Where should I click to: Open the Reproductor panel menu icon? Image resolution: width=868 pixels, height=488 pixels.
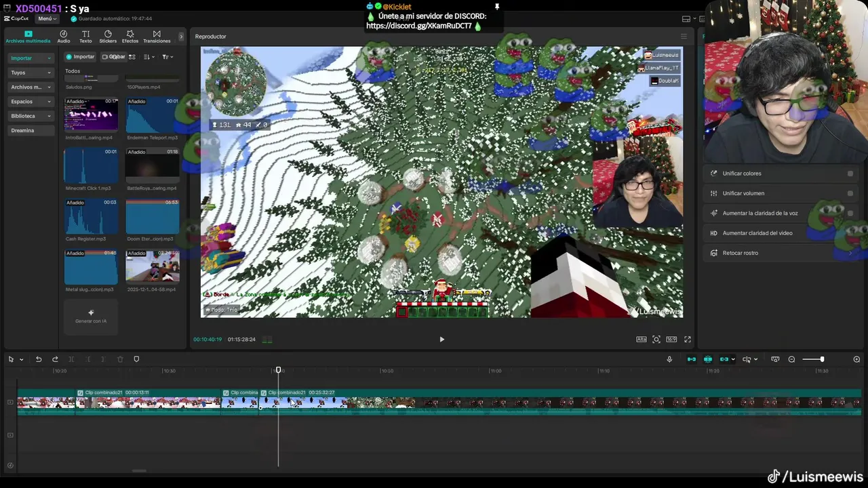point(684,37)
